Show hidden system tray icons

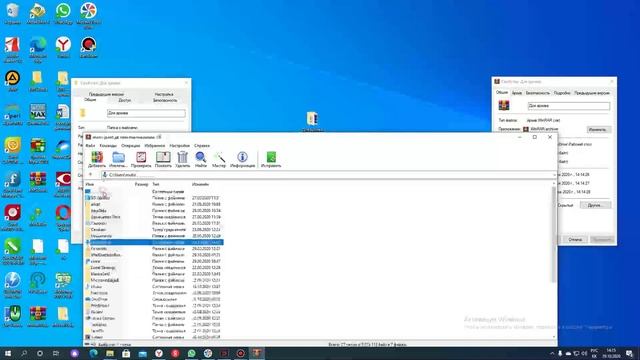click(x=552, y=353)
